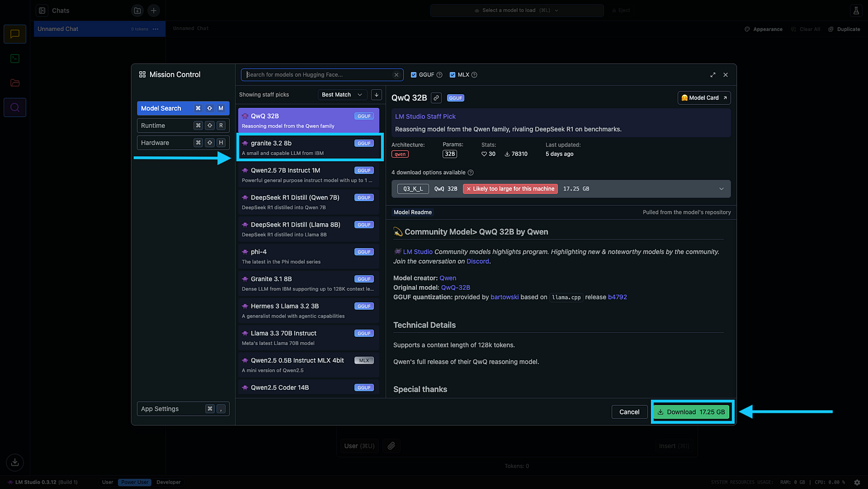Open the Discord link in the readme
This screenshot has height=489, width=868.
[477, 261]
